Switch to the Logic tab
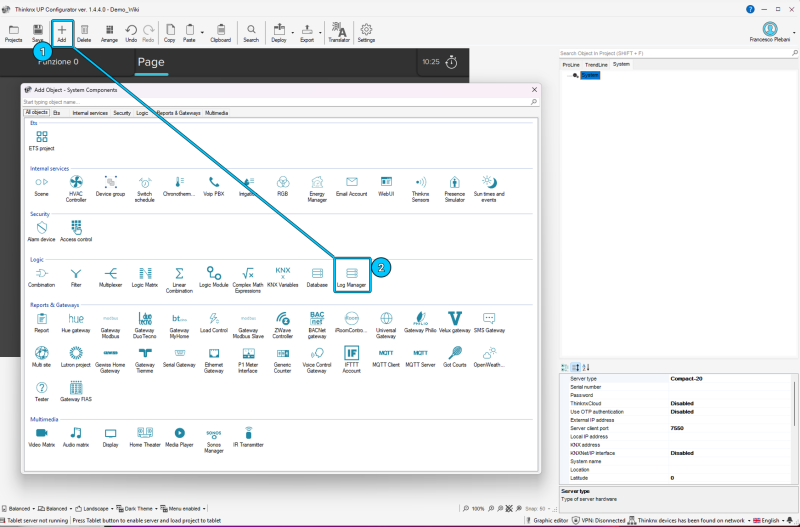The image size is (800, 527). click(x=142, y=113)
